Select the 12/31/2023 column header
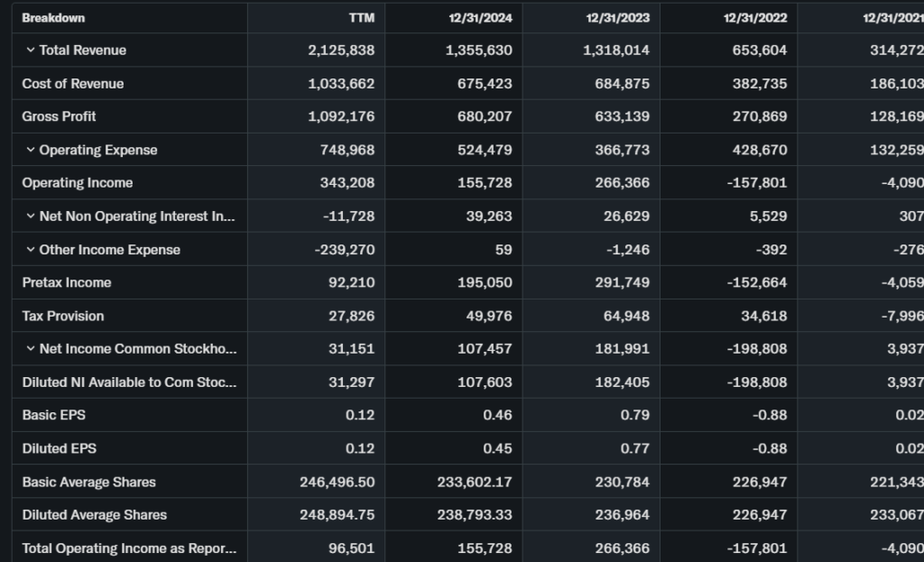 [617, 18]
